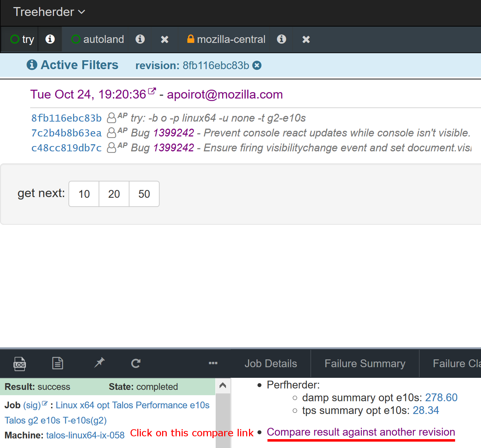
Task: Expand the three-dots more actions menu
Action: [213, 363]
